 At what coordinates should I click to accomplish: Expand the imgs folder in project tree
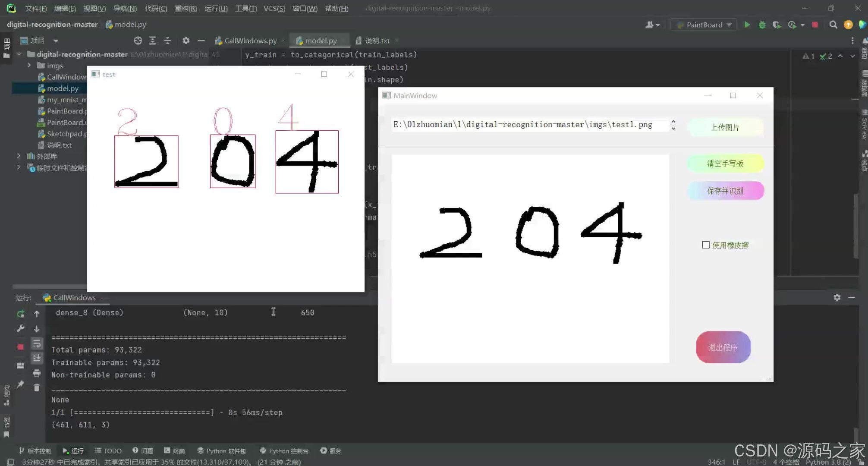tap(29, 65)
